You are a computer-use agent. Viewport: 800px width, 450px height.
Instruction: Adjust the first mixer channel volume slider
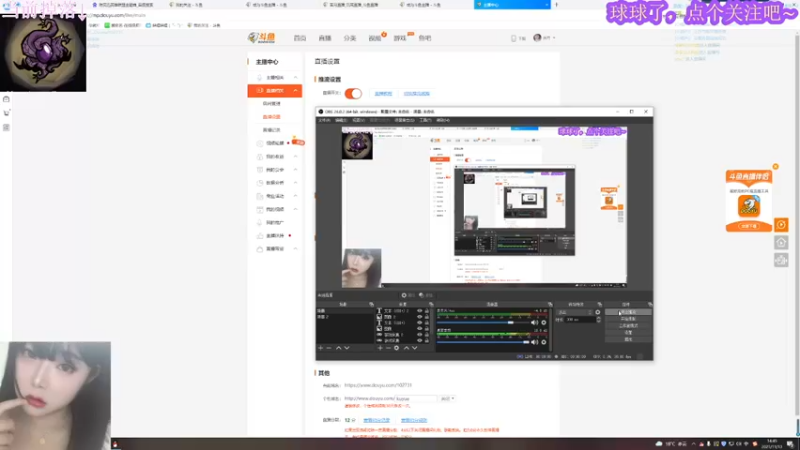[483, 322]
